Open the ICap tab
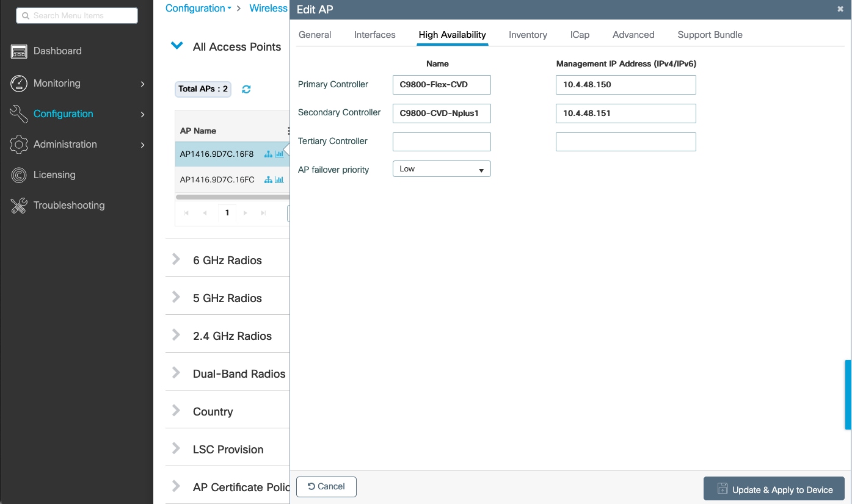 [x=580, y=35]
